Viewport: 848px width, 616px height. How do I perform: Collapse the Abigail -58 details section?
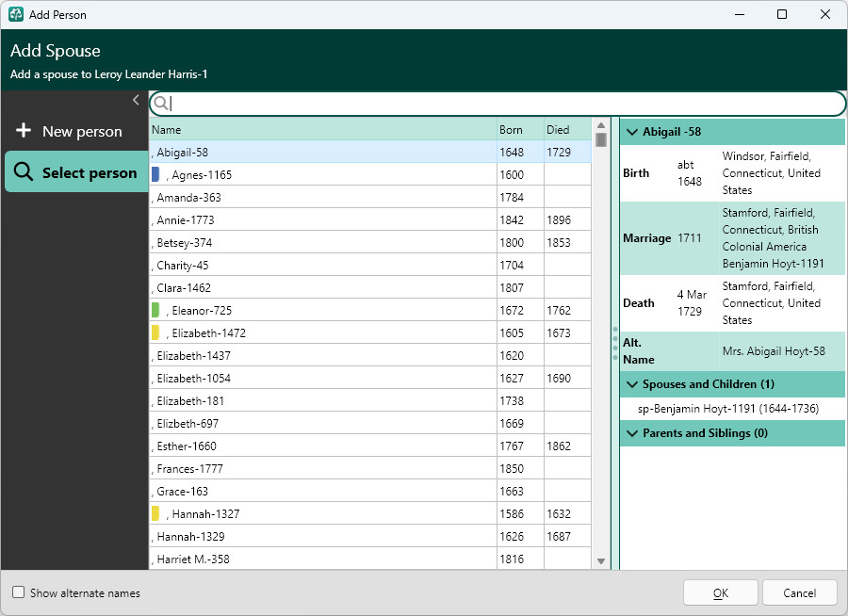click(x=631, y=132)
